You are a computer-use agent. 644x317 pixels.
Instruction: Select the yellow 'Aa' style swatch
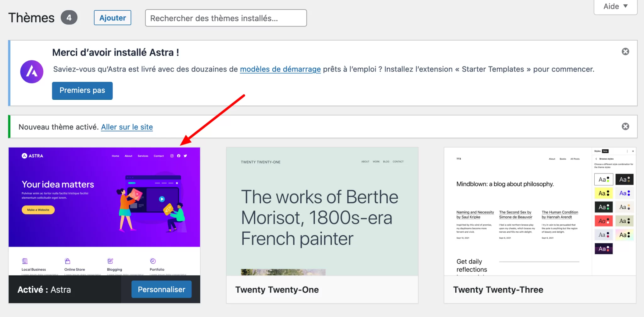(603, 193)
